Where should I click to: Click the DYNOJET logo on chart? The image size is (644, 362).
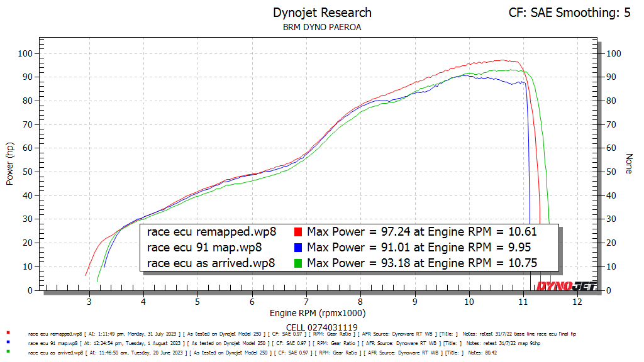pos(567,286)
